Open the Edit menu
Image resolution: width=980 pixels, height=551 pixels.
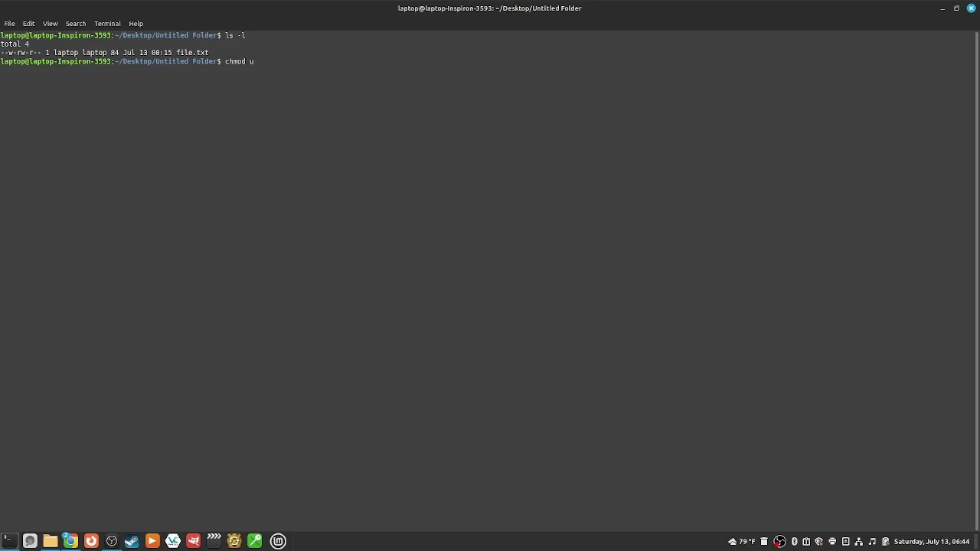coord(28,24)
